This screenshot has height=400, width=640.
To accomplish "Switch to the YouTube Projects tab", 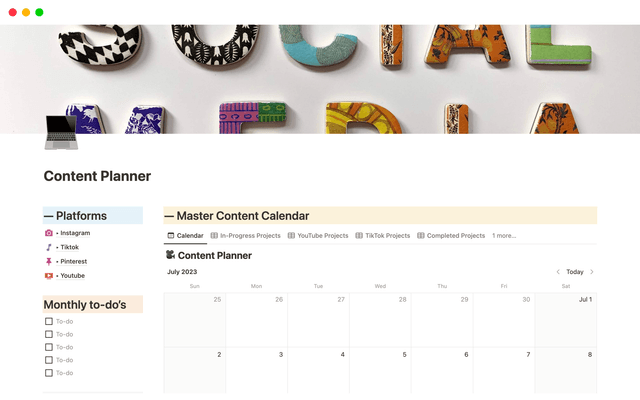I will (318, 236).
